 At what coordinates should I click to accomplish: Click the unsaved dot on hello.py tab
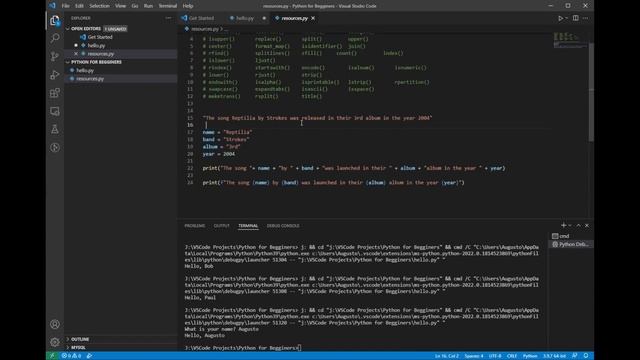pyautogui.click(x=264, y=18)
